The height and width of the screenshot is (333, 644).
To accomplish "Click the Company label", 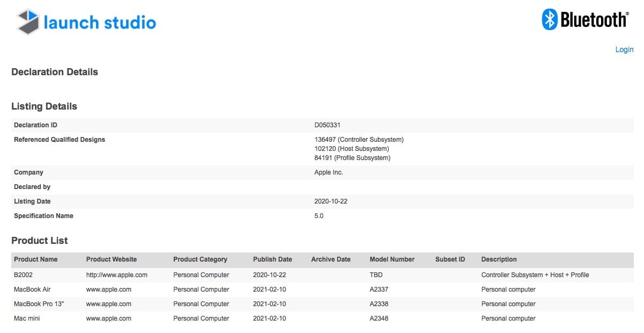I will tap(28, 172).
